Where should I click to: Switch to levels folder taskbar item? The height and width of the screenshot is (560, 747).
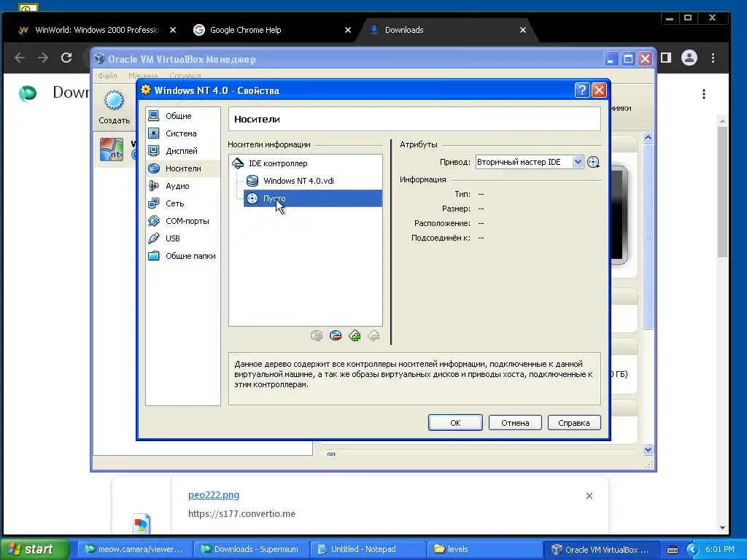(484, 549)
